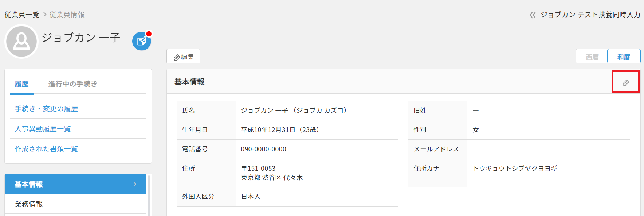Viewport: 644px width, 216px height.
Task: Switch date display to 西暦
Action: click(x=592, y=57)
